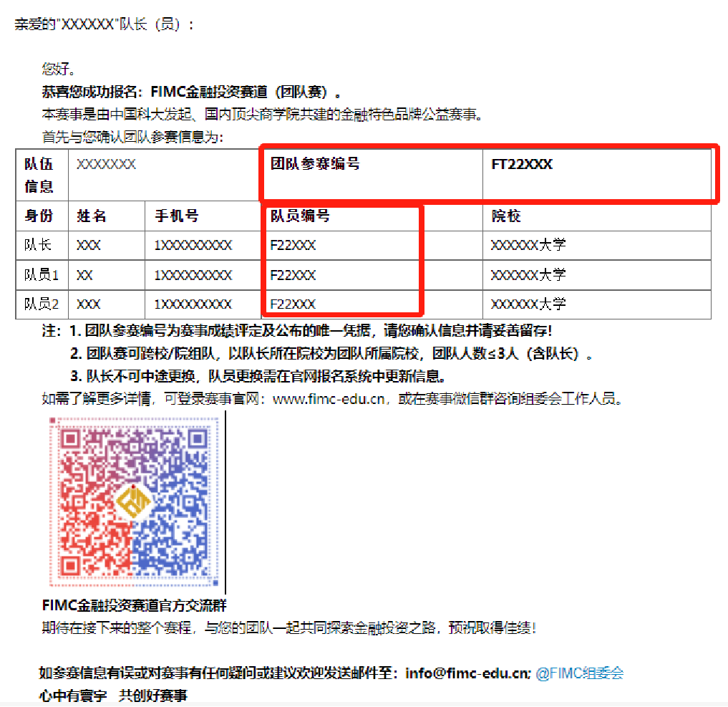The image size is (728, 707).
Task: Select the phone number in 队员1 row
Action: [x=193, y=275]
